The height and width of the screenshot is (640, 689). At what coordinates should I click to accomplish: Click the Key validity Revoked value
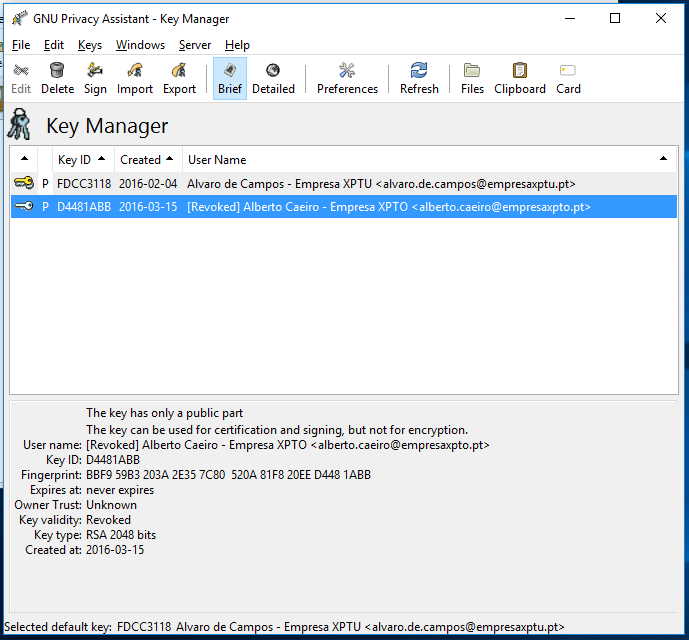pos(108,520)
